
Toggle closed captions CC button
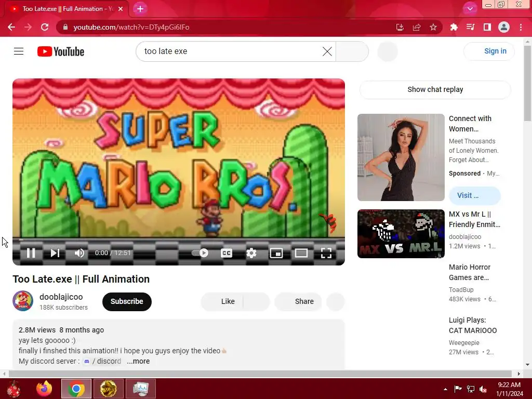tap(227, 253)
